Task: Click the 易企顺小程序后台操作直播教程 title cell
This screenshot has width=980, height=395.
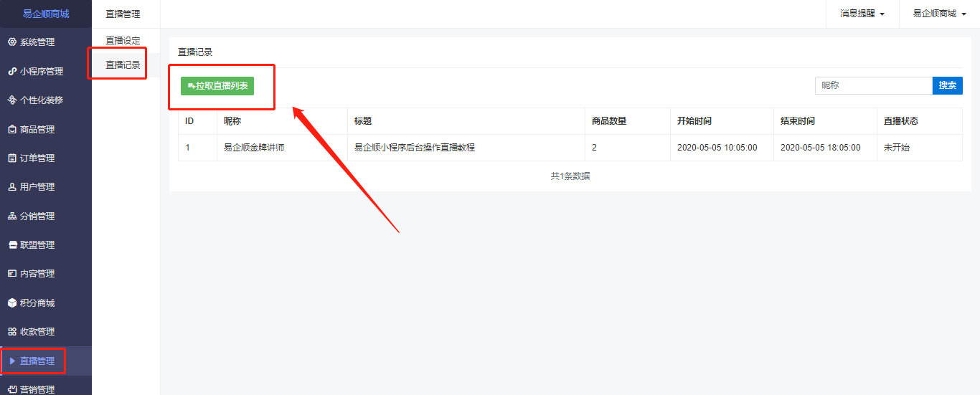Action: click(x=415, y=148)
